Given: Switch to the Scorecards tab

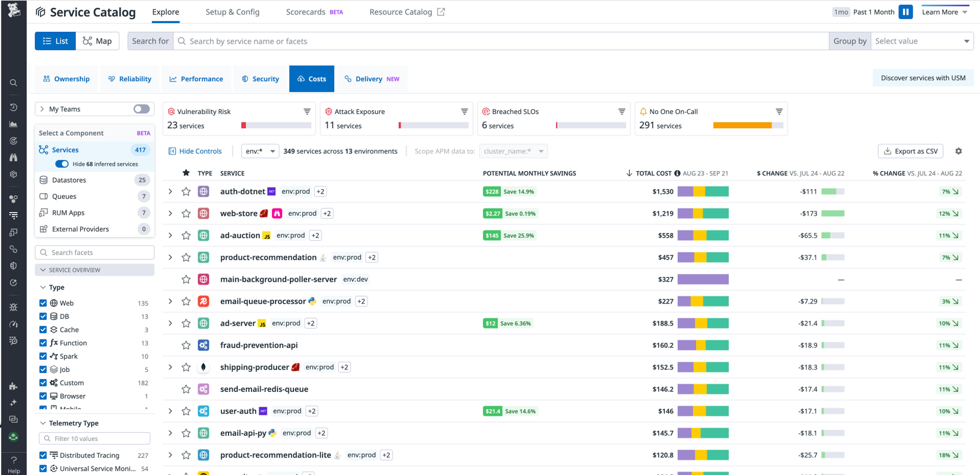Looking at the screenshot, I should click(306, 12).
